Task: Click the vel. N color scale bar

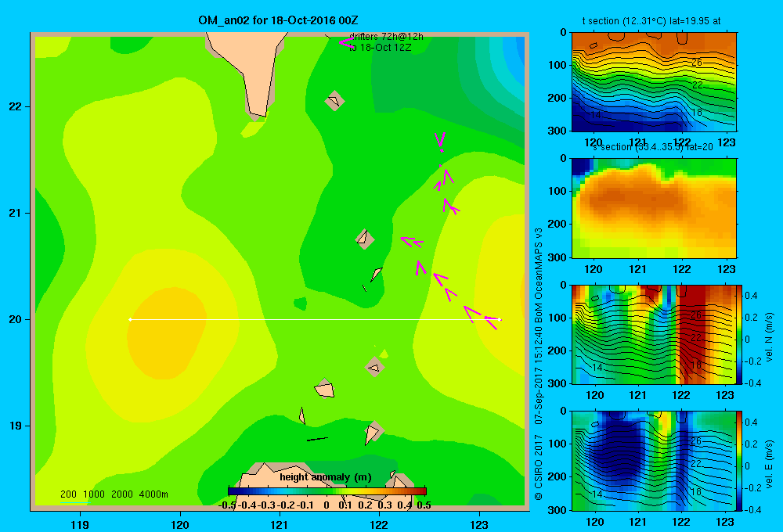Action: coord(740,334)
